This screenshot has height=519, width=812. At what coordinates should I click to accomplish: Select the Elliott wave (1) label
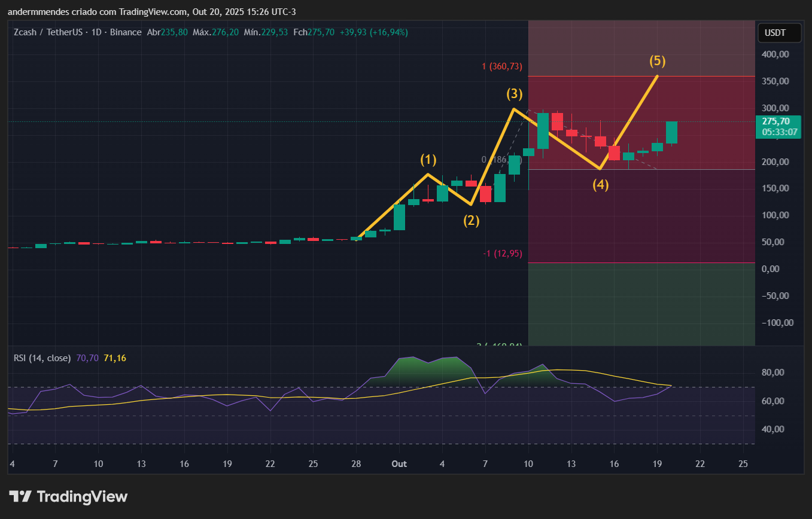428,160
